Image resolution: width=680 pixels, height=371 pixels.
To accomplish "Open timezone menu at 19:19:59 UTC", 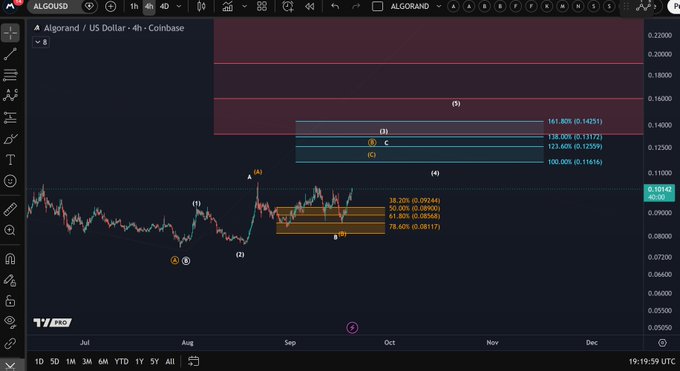I will (652, 361).
